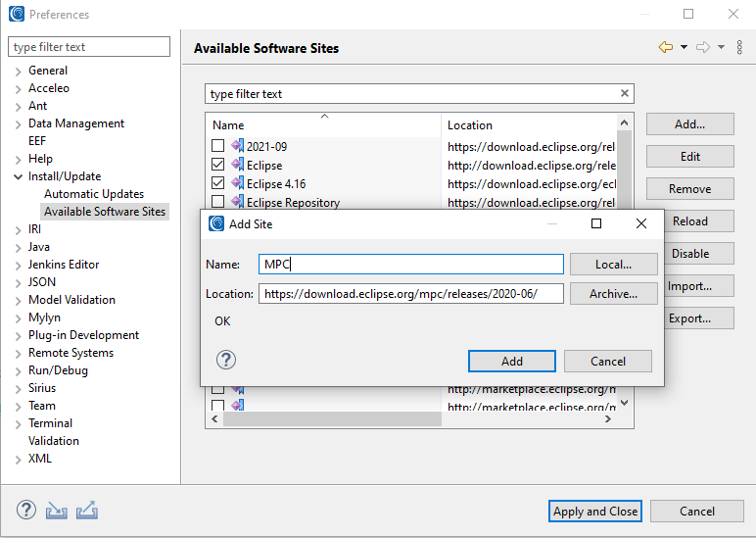
Task: Click the help question mark in Add Site dialog
Action: click(225, 360)
